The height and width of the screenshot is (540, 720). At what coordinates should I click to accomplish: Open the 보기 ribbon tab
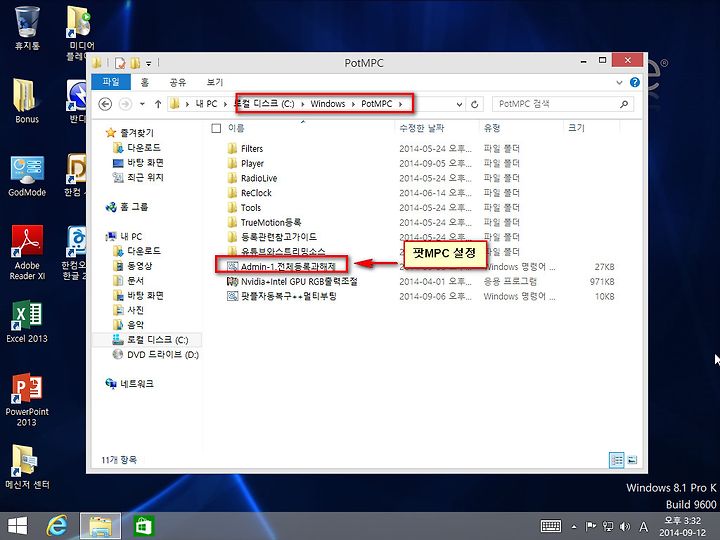pyautogui.click(x=214, y=82)
